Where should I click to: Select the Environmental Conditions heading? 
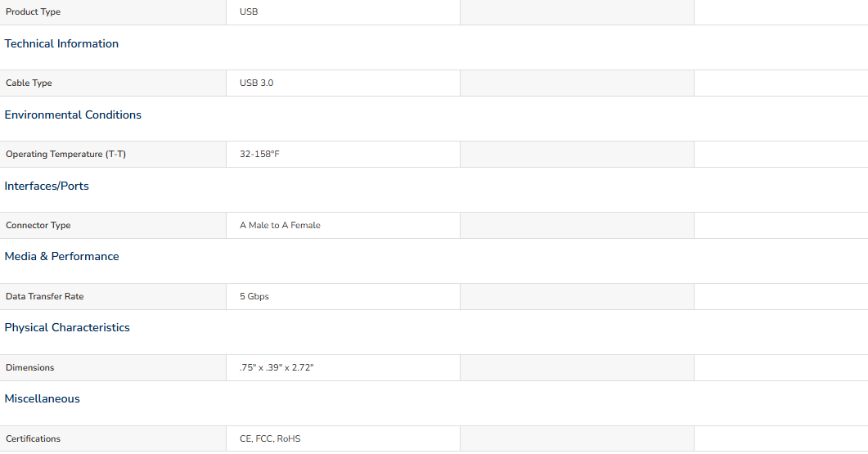pos(73,115)
